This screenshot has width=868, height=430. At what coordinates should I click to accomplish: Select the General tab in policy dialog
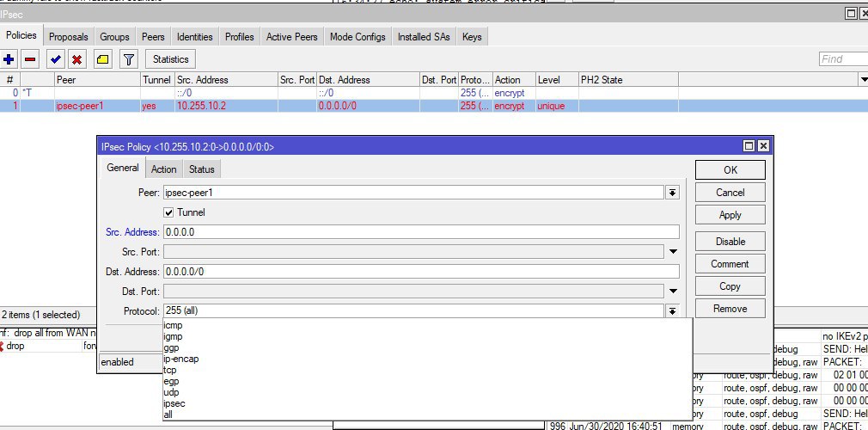(122, 168)
